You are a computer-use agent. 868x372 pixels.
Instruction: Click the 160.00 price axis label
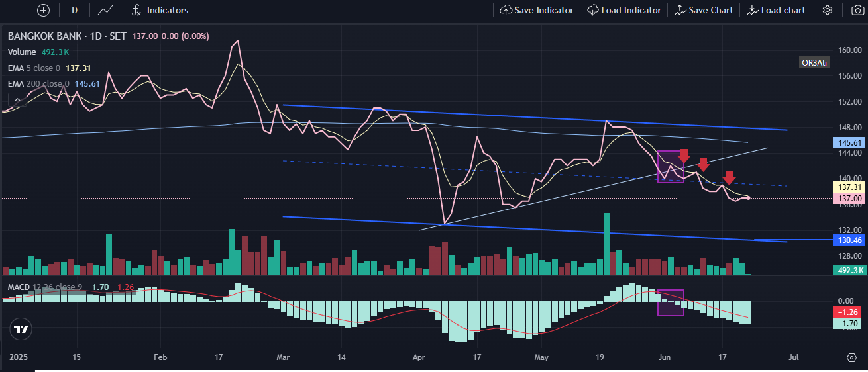click(849, 50)
